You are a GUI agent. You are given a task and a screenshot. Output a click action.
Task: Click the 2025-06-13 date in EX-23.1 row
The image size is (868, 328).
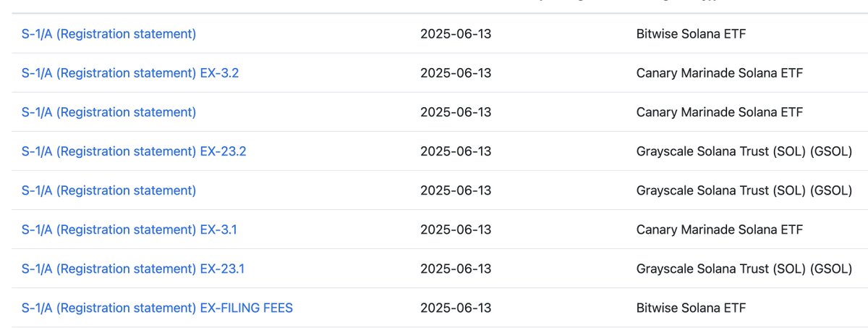[456, 269]
